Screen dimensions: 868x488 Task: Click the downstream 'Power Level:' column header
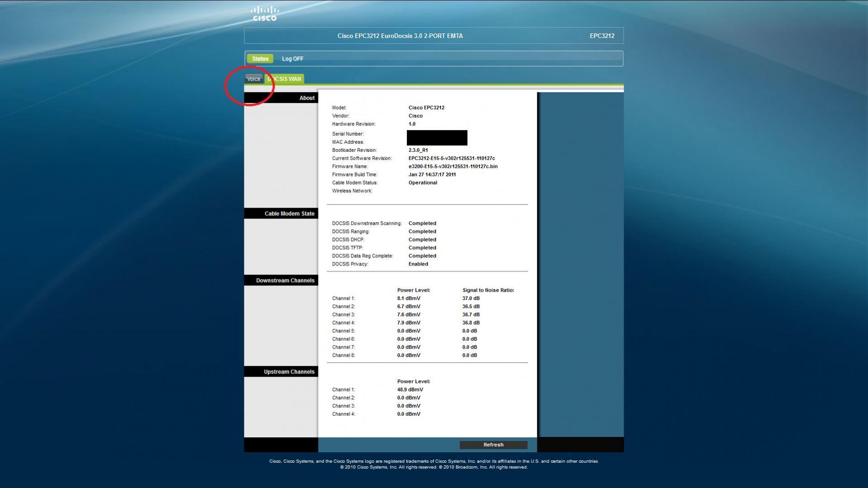coord(414,290)
